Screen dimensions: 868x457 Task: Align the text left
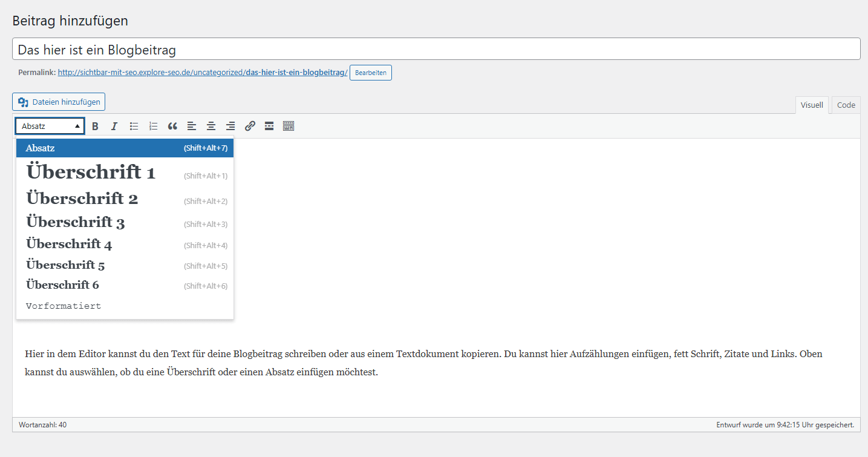[192, 126]
